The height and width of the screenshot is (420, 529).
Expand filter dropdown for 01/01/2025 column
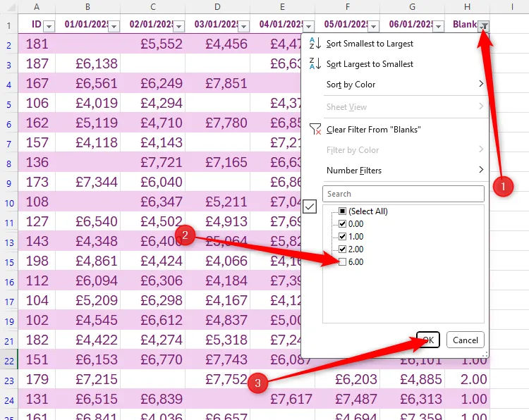point(114,26)
